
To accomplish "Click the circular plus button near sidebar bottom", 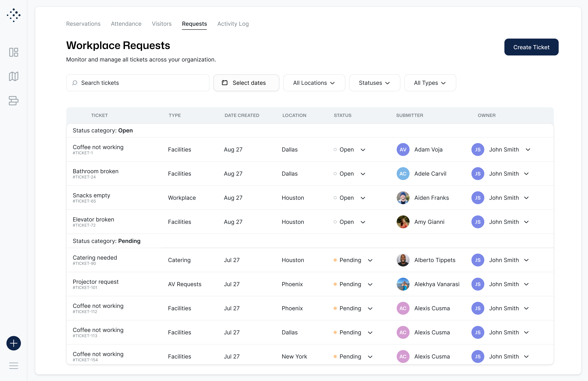I will [x=14, y=343].
